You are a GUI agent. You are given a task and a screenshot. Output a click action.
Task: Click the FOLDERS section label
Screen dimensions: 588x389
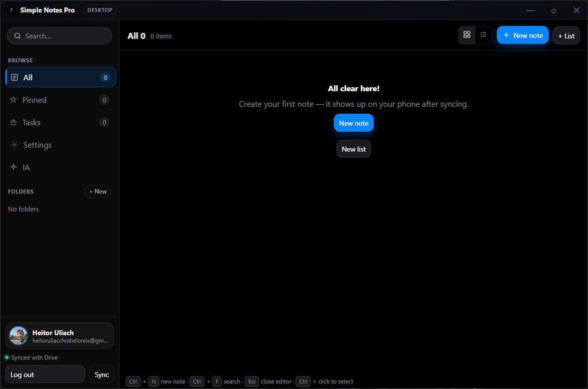point(20,192)
